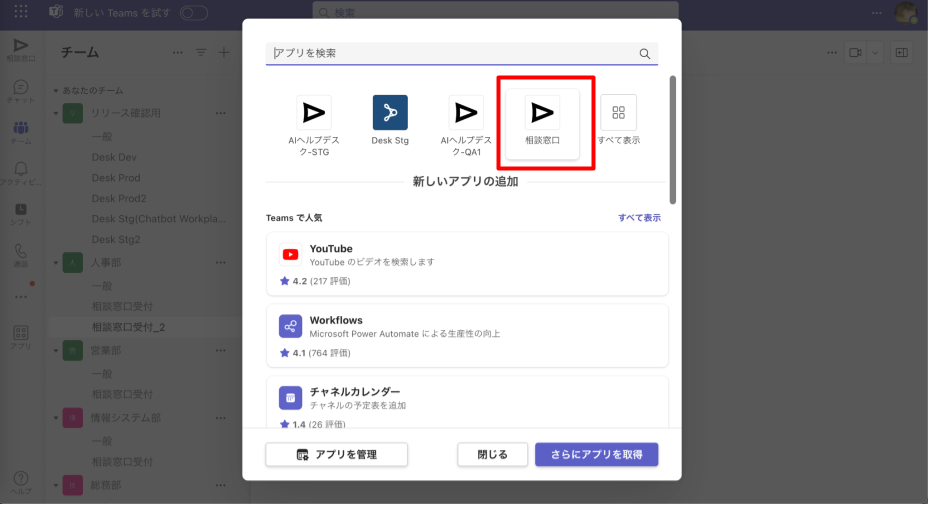Image resolution: width=930 pixels, height=506 pixels.
Task: Open Help in the left rail
Action: (x=21, y=483)
